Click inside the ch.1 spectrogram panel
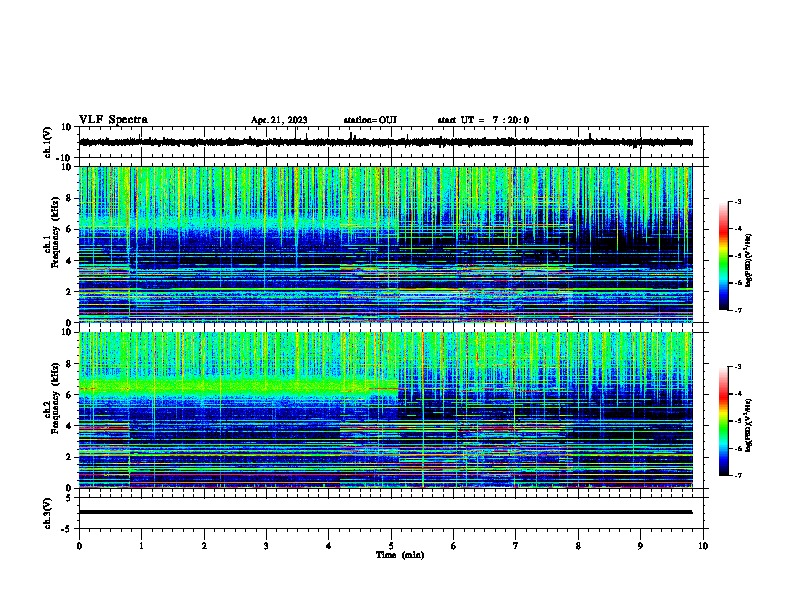 pos(386,244)
